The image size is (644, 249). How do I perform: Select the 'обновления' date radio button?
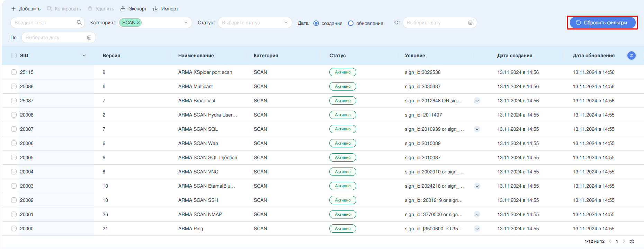pyautogui.click(x=351, y=23)
